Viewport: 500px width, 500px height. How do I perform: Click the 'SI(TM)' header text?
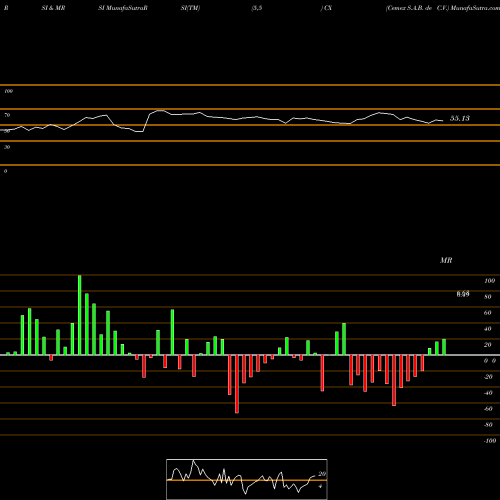(x=190, y=8)
